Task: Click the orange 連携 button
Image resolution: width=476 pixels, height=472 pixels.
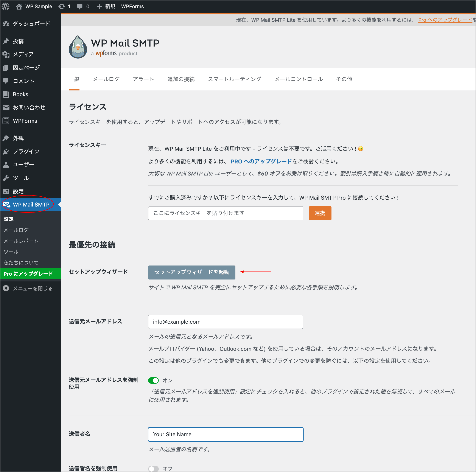Action: (320, 213)
